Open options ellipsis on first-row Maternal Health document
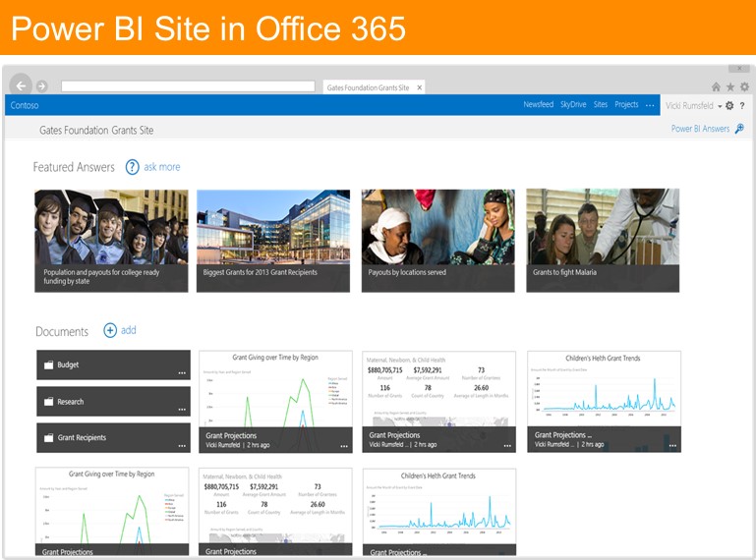 507,446
